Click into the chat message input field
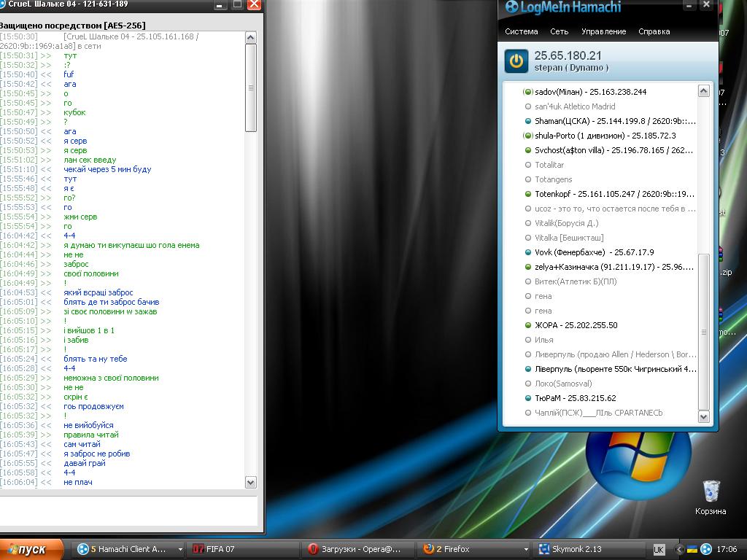The width and height of the screenshot is (747, 560). [x=128, y=511]
